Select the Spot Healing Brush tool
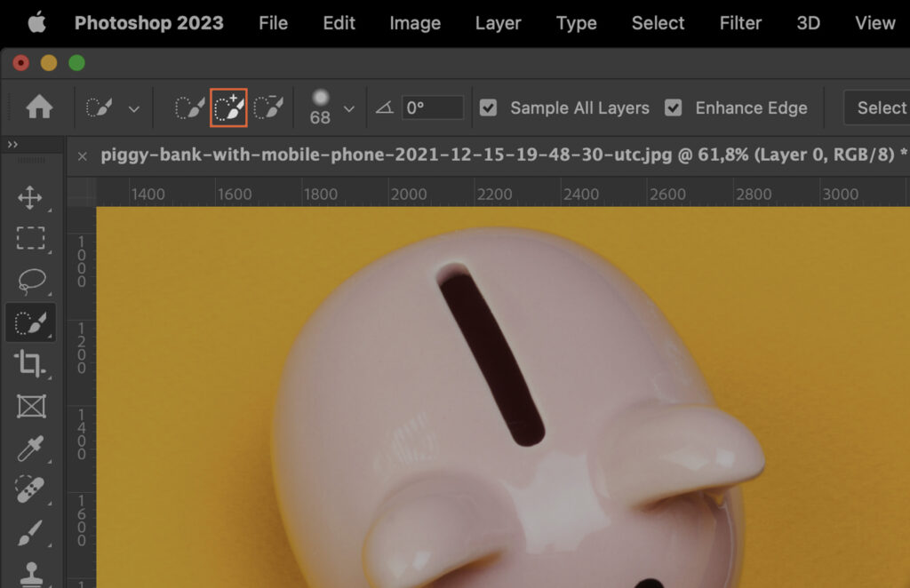 [32, 489]
